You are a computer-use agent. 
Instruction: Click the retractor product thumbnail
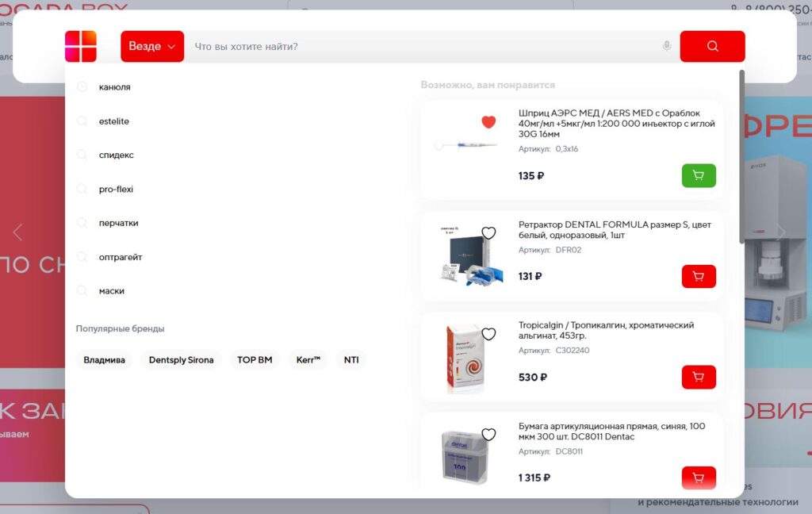click(x=470, y=255)
